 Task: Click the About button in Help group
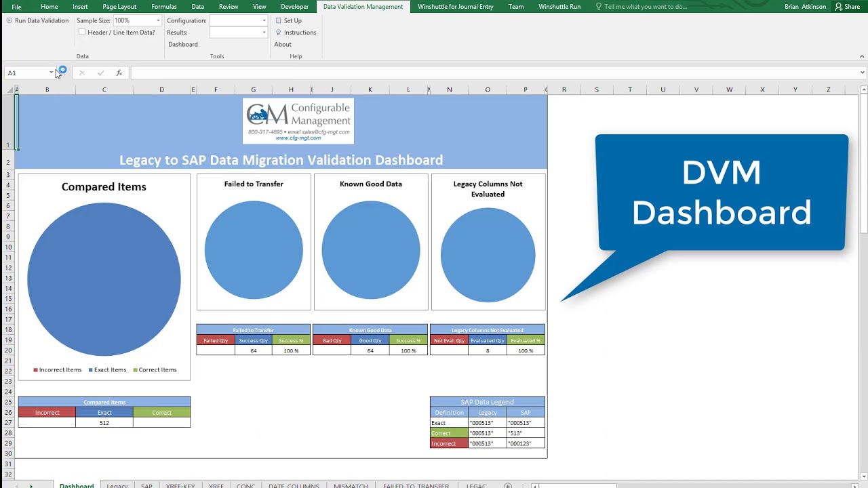(x=283, y=44)
